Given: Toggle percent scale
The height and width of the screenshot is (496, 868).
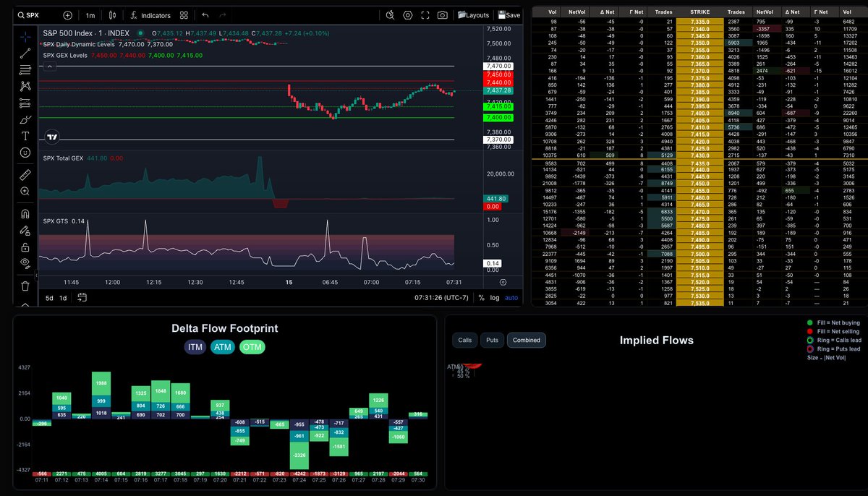Looking at the screenshot, I should click(x=481, y=298).
